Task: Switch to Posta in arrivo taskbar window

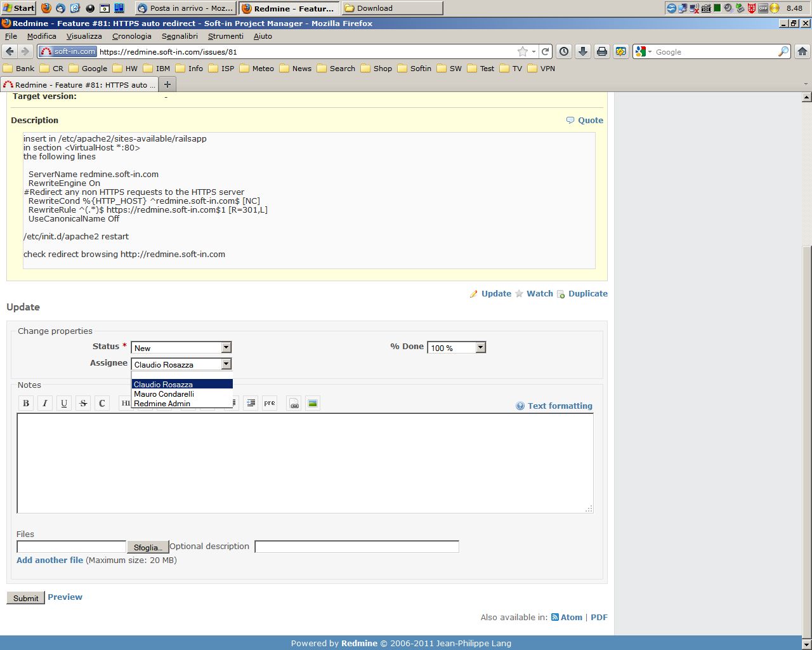Action: (186, 8)
